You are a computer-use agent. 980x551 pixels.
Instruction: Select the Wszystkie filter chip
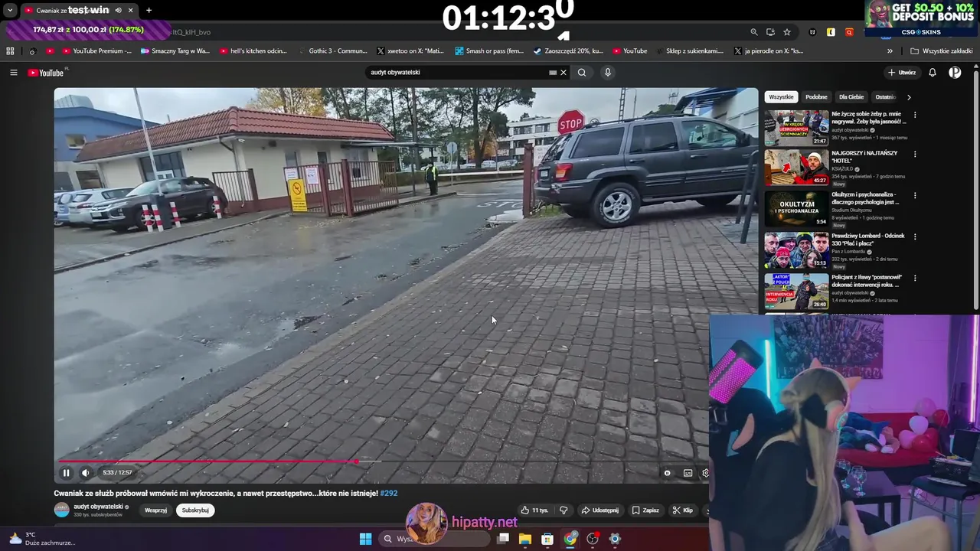pos(781,97)
